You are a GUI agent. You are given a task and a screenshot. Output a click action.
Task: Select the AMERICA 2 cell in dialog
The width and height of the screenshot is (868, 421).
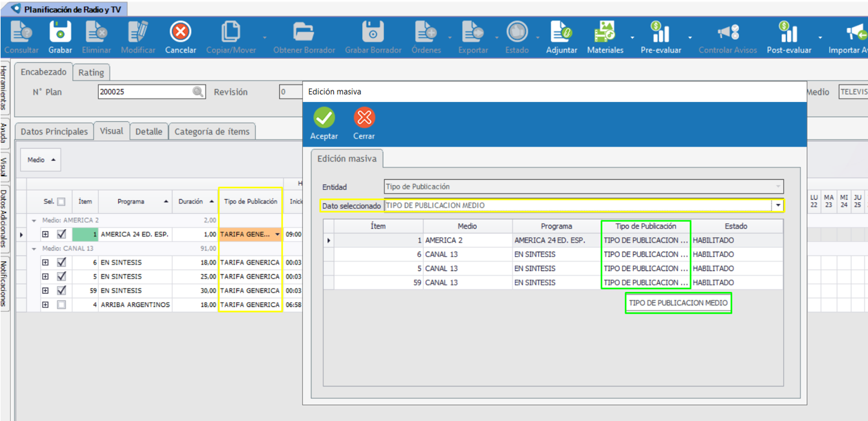468,240
